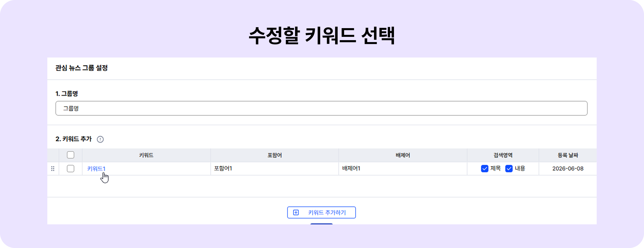The image size is (644, 248).
Task: Click the 키워드 column header
Action: pyautogui.click(x=146, y=155)
